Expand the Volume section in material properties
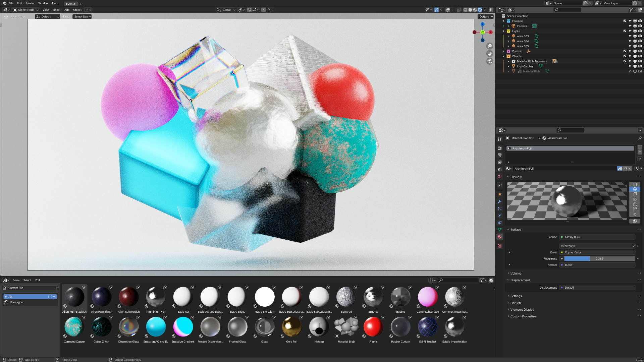The width and height of the screenshot is (644, 362). pos(515,273)
